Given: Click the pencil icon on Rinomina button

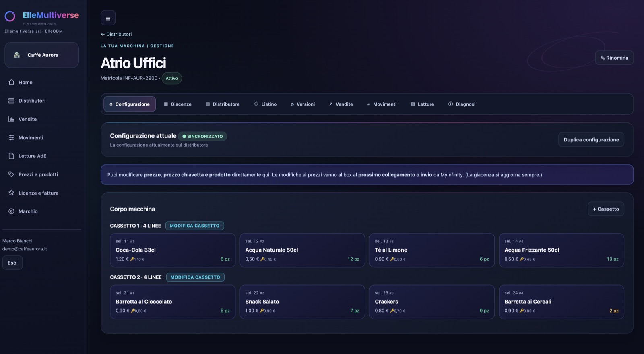Looking at the screenshot, I should click(x=603, y=58).
